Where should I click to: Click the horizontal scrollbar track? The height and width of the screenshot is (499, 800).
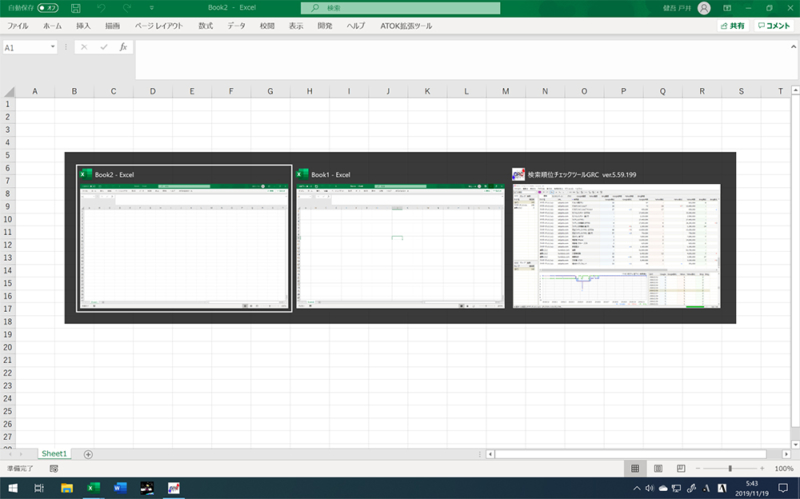point(630,454)
